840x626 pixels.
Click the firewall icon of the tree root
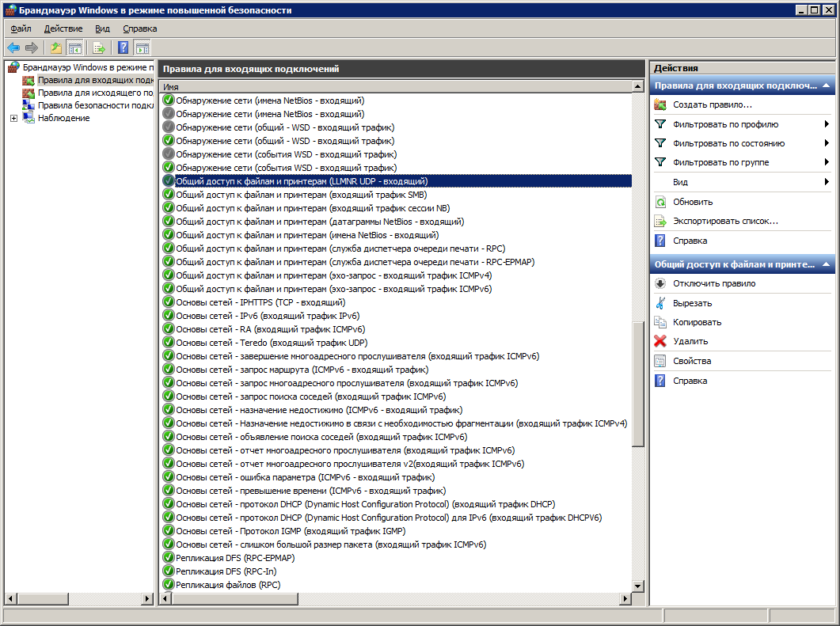pos(14,67)
